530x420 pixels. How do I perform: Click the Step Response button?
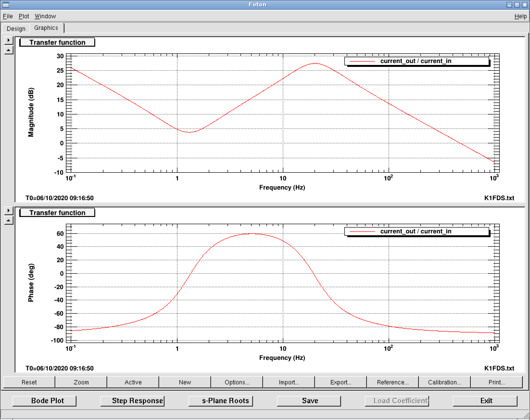point(132,401)
